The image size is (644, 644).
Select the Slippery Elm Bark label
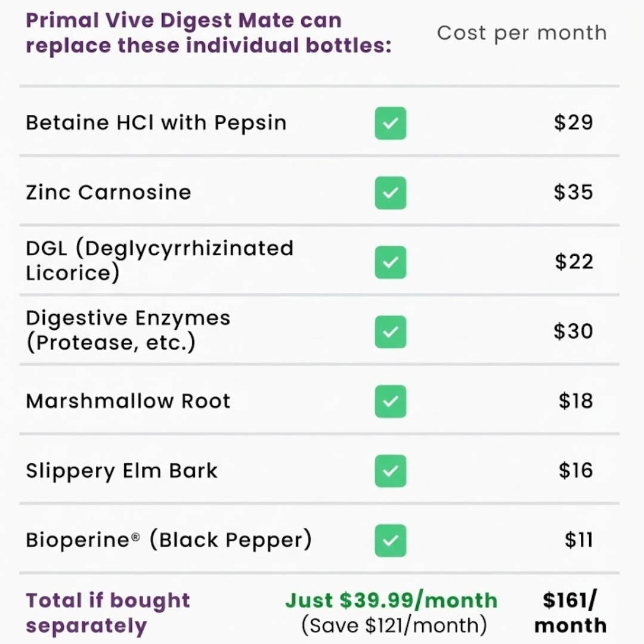click(x=122, y=471)
